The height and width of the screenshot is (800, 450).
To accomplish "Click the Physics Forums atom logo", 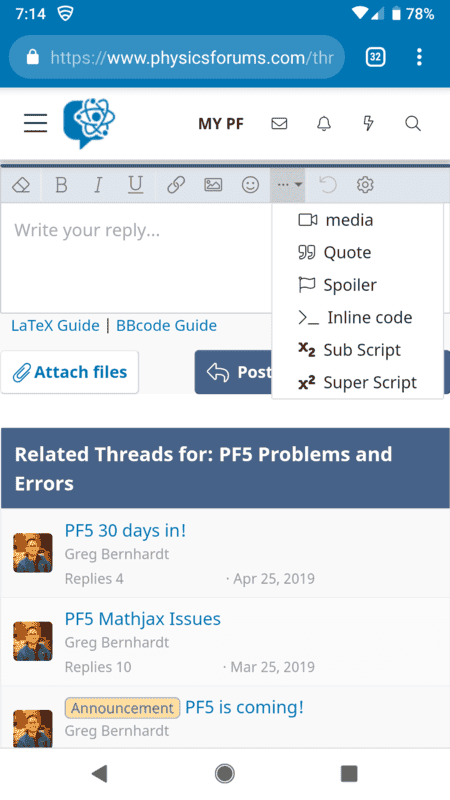I will (x=89, y=123).
